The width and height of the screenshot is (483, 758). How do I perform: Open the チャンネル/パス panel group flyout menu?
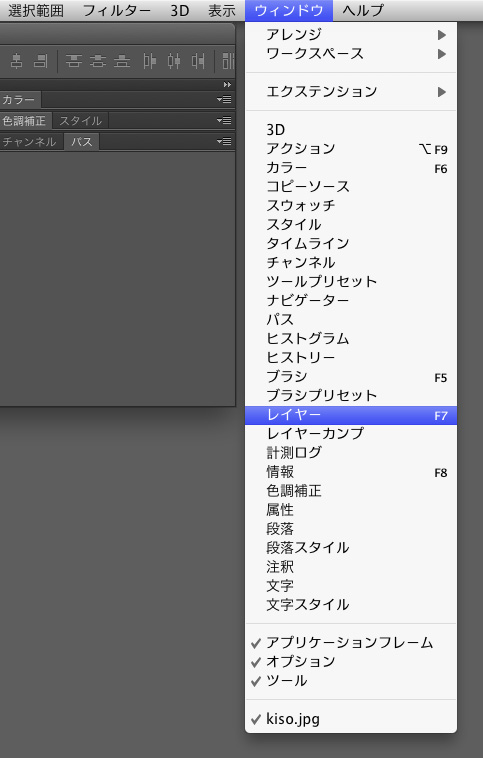coord(224,142)
